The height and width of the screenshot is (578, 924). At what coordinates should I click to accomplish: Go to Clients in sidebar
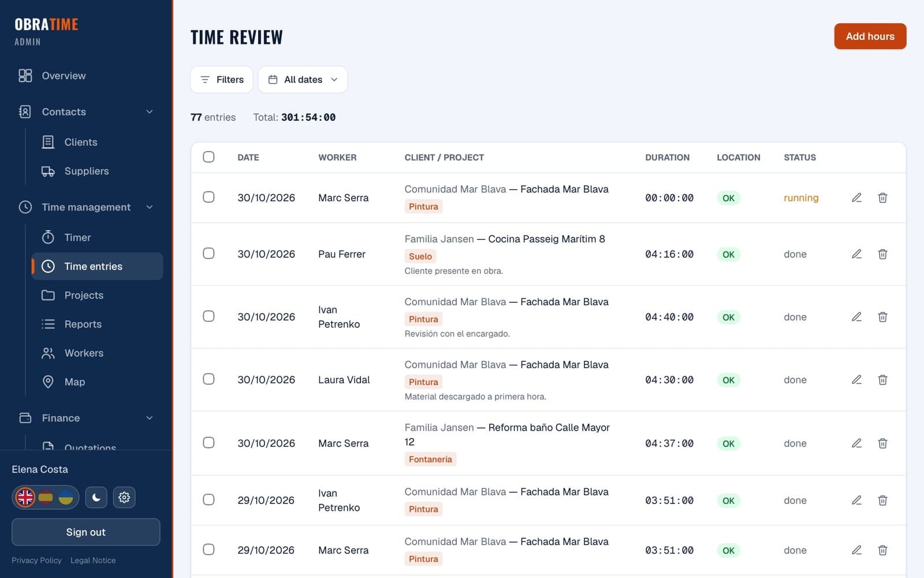[97, 142]
